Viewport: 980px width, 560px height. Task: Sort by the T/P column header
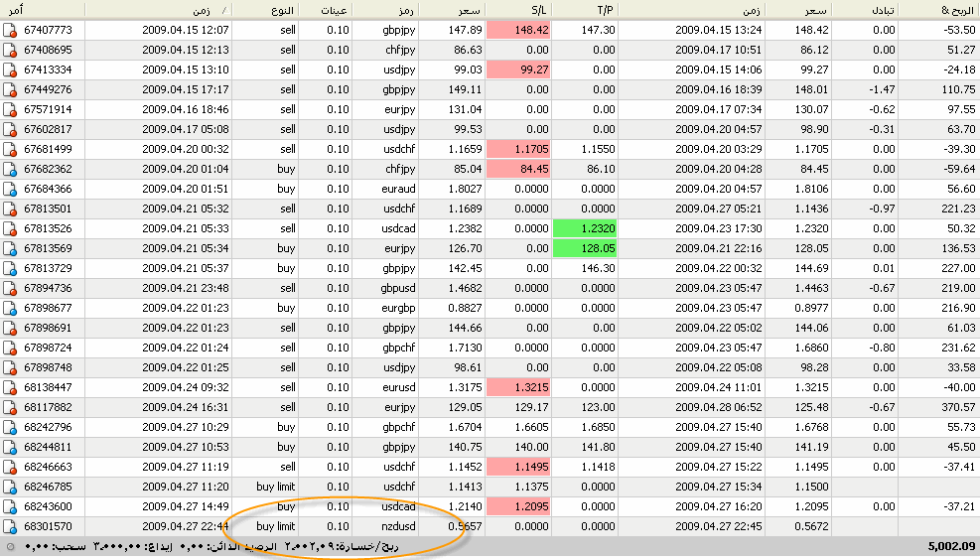tap(584, 10)
